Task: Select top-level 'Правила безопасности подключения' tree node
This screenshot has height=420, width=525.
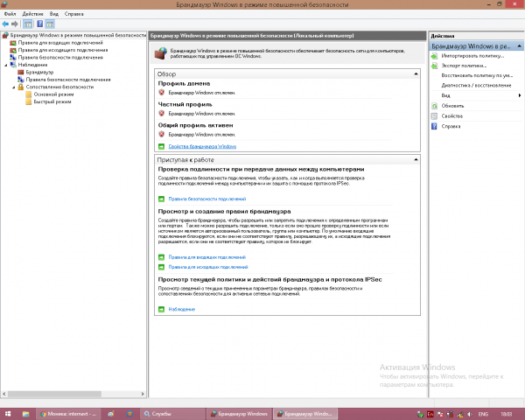Action: click(60, 58)
